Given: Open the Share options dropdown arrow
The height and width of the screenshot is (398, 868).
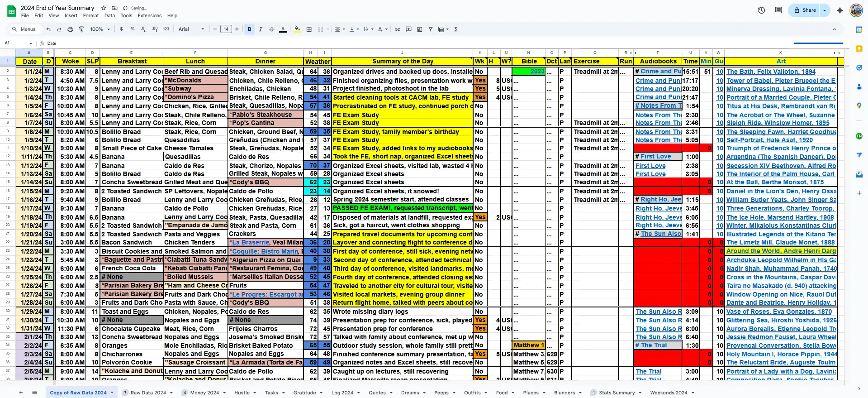Looking at the screenshot, I should pos(825,10).
